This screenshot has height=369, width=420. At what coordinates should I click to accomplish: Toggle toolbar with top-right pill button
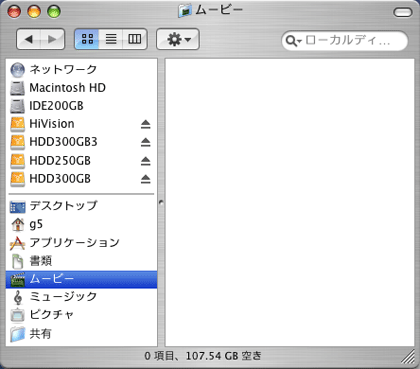tap(403, 12)
